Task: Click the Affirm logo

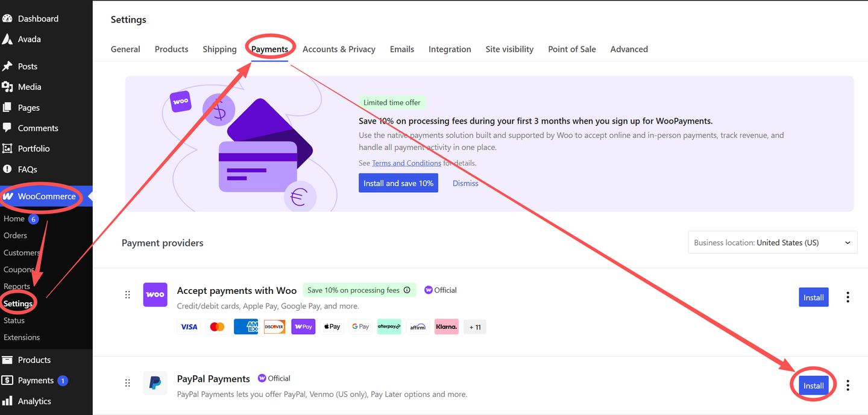Action: 418,326
